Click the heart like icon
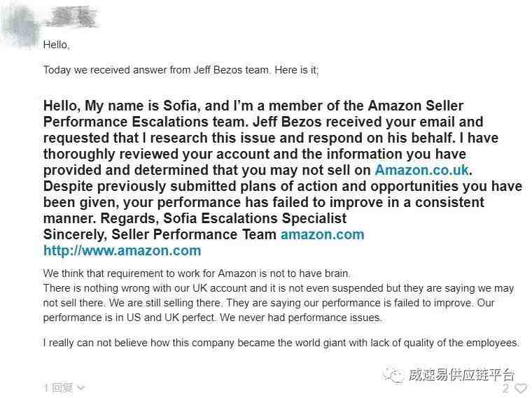 pyautogui.click(x=521, y=388)
